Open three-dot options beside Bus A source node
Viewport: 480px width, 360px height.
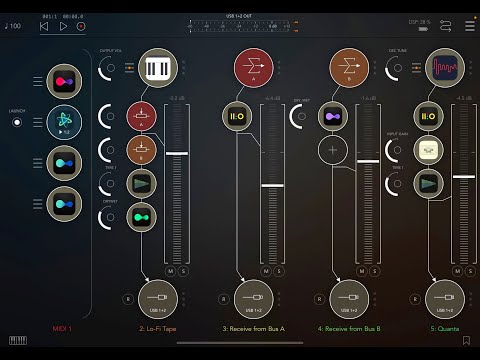[279, 68]
